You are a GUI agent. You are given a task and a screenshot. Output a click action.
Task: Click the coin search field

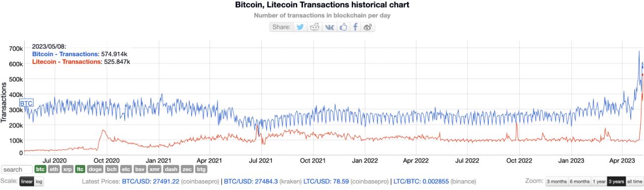(x=17, y=169)
